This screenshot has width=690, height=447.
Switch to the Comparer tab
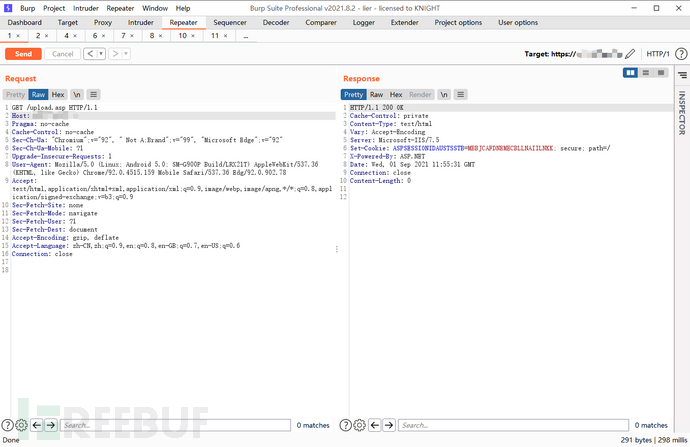tap(321, 22)
